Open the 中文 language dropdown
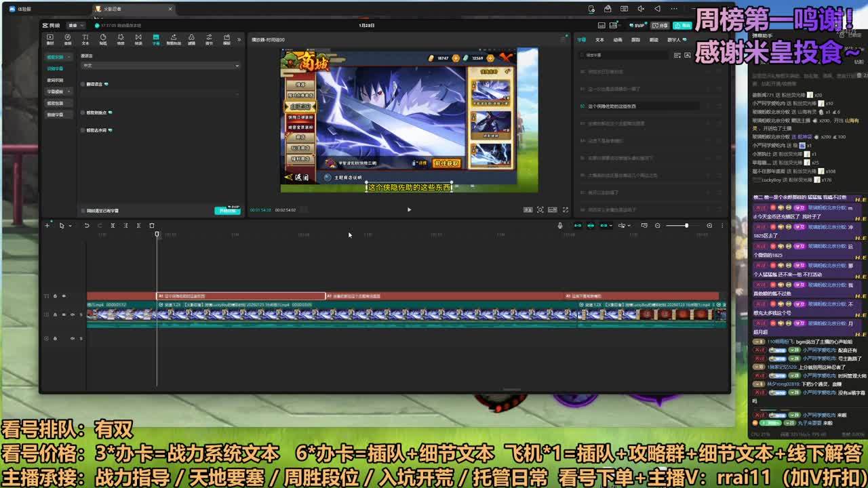The width and height of the screenshot is (868, 488). [x=160, y=66]
